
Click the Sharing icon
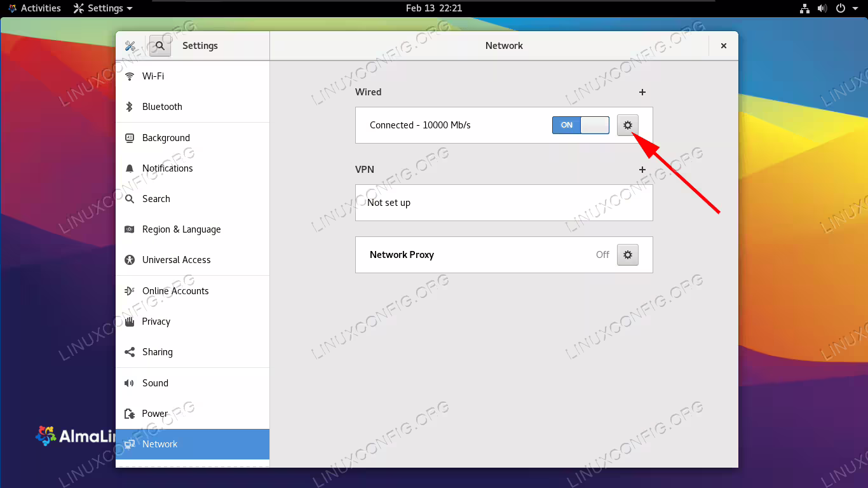pyautogui.click(x=130, y=352)
